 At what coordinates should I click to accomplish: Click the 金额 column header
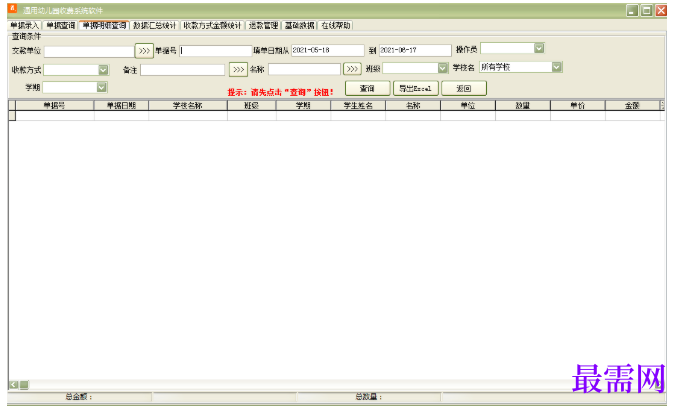633,105
